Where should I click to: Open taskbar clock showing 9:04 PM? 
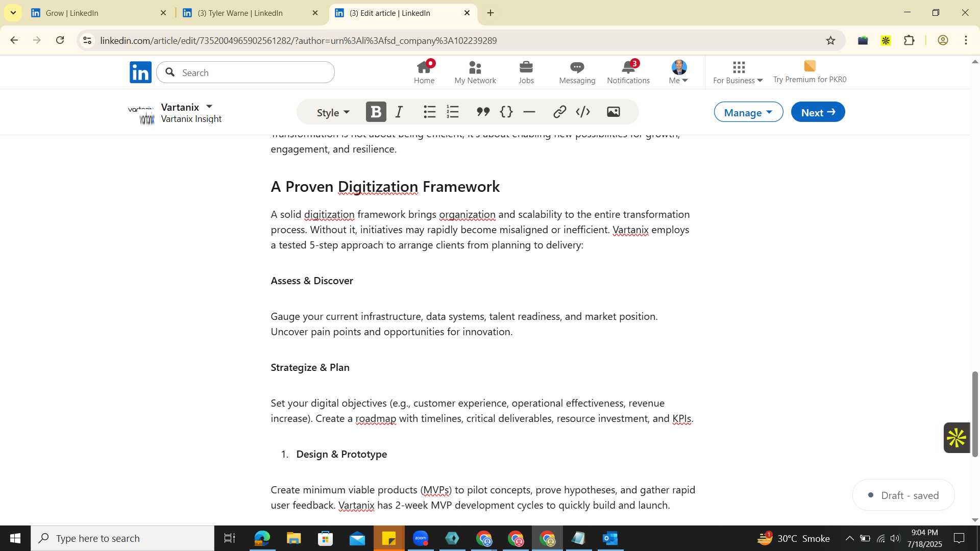click(924, 538)
